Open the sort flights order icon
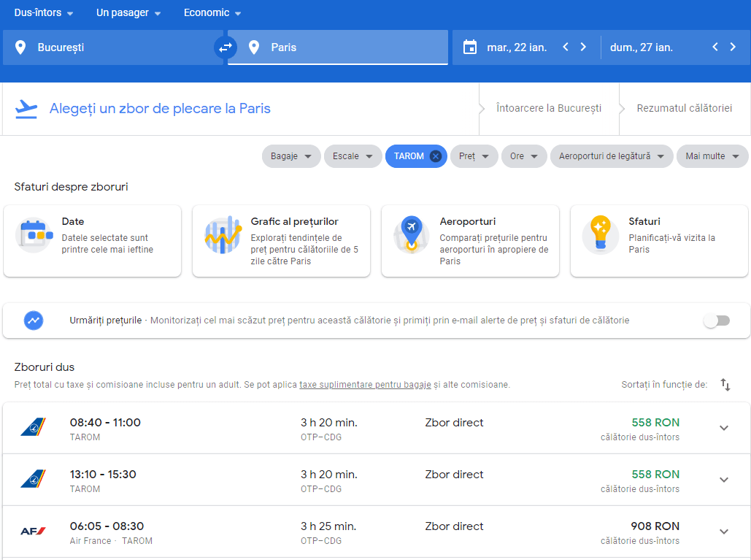The height and width of the screenshot is (560, 751). [x=725, y=384]
